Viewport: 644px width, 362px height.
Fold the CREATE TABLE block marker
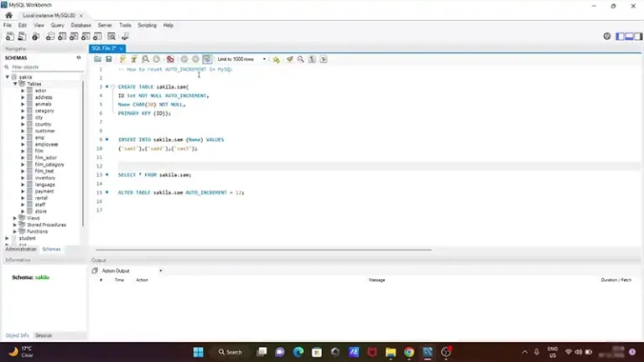(x=112, y=86)
